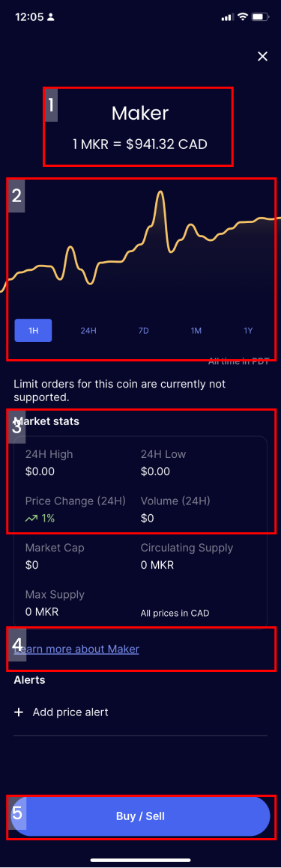Screen dimensions: 281x868
Task: Switch chart to 24H range
Action: [88, 331]
